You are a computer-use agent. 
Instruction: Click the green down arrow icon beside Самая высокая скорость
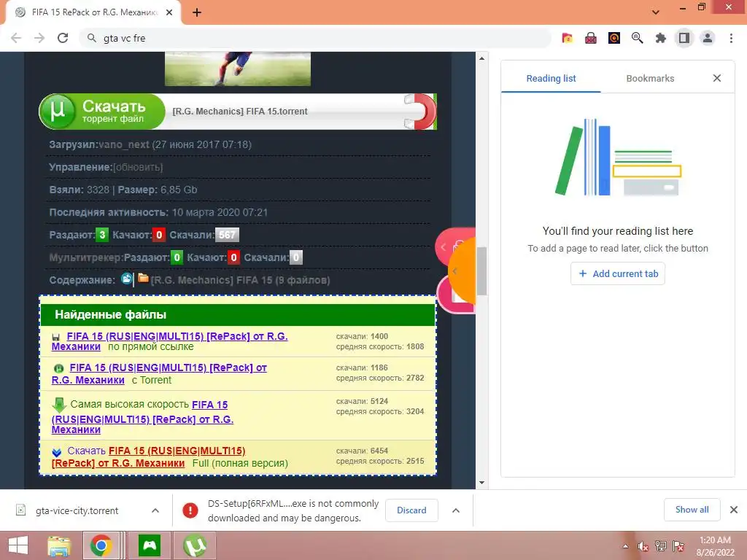(x=59, y=405)
